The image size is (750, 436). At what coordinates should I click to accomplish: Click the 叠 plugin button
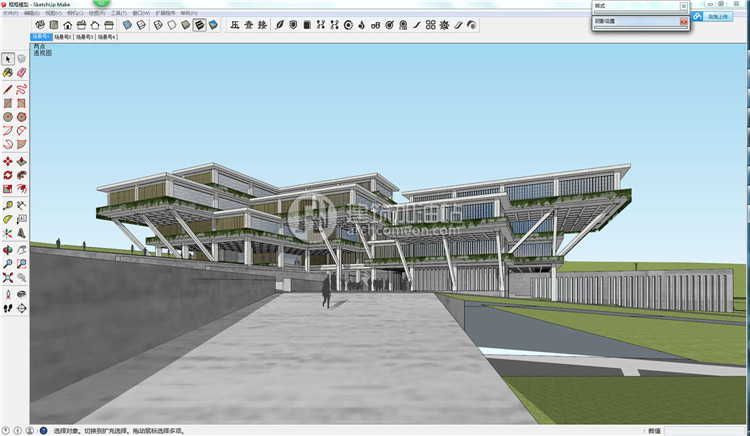pos(249,25)
